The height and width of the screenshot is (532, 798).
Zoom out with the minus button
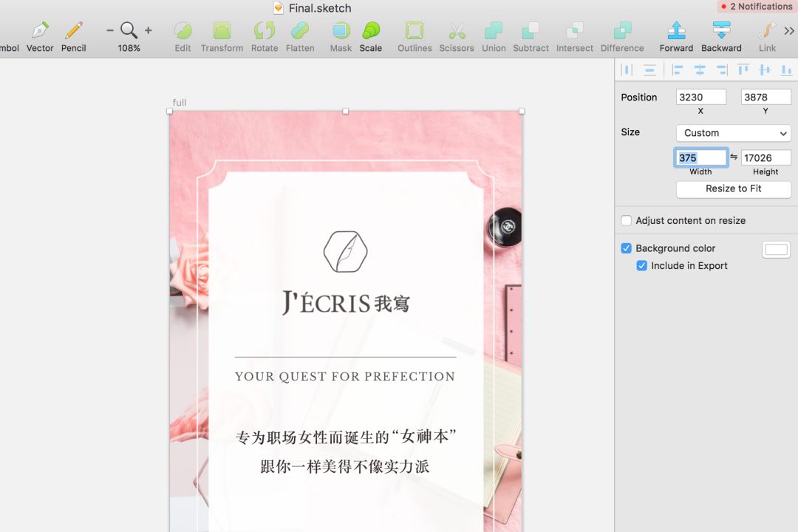(x=110, y=30)
